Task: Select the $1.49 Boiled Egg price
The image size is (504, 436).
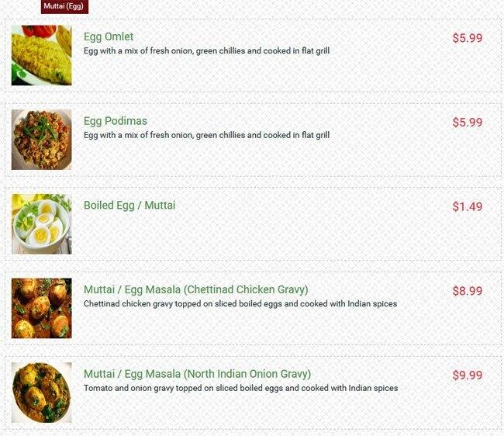Action: pos(468,206)
